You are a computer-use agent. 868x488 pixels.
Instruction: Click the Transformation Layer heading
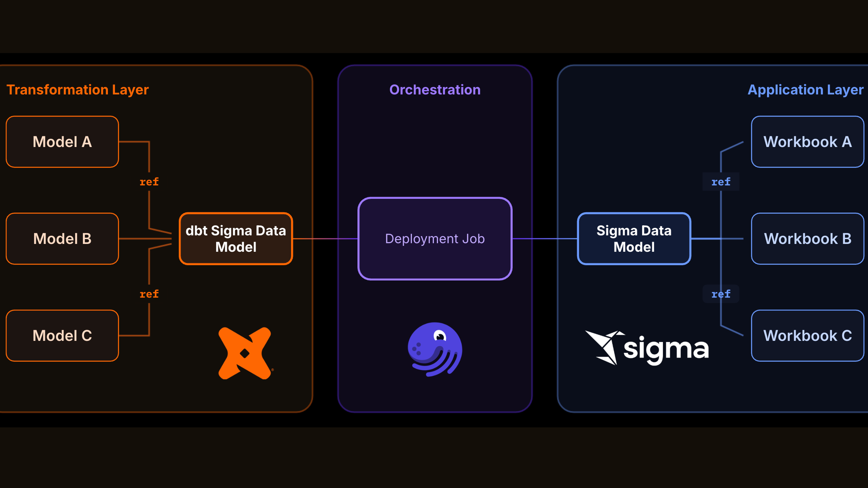click(x=78, y=90)
